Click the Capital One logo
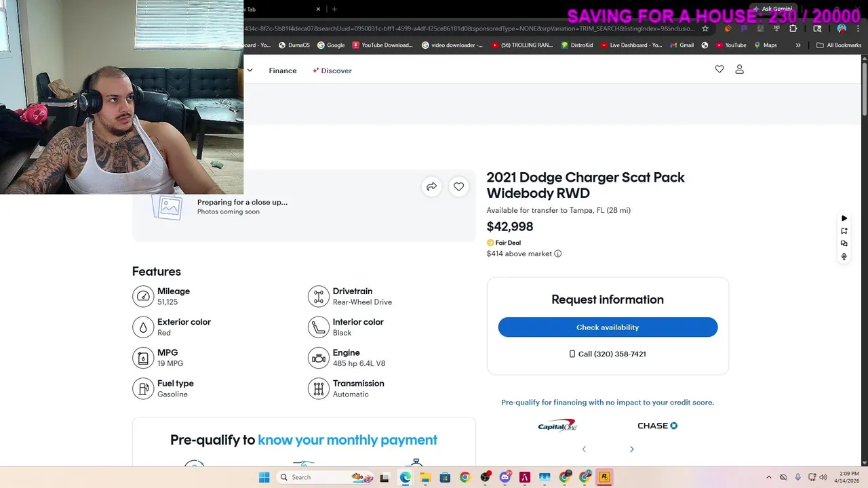The width and height of the screenshot is (868, 488). point(557,426)
